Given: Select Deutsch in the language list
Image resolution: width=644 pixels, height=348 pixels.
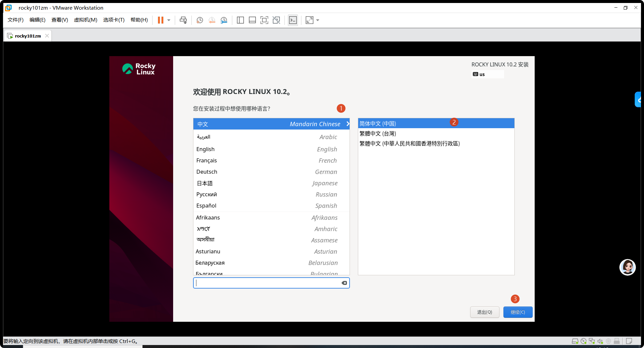Looking at the screenshot, I should click(271, 172).
